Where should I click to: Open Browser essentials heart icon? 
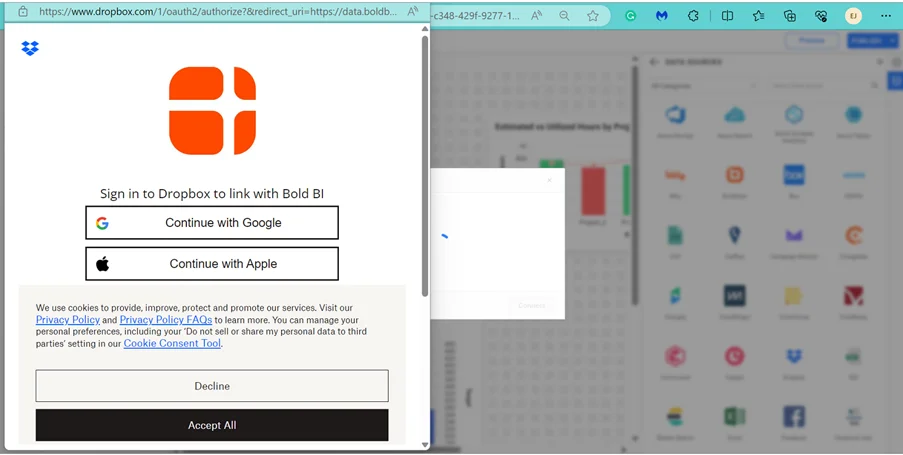821,16
